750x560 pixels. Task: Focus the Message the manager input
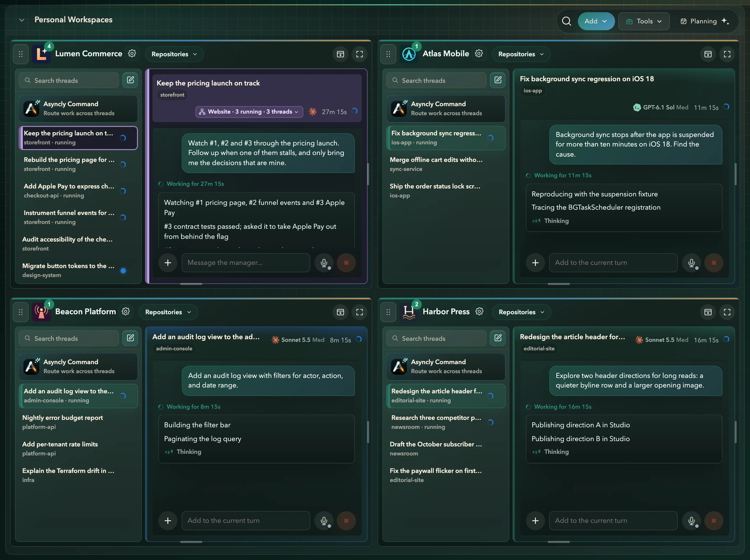[246, 262]
